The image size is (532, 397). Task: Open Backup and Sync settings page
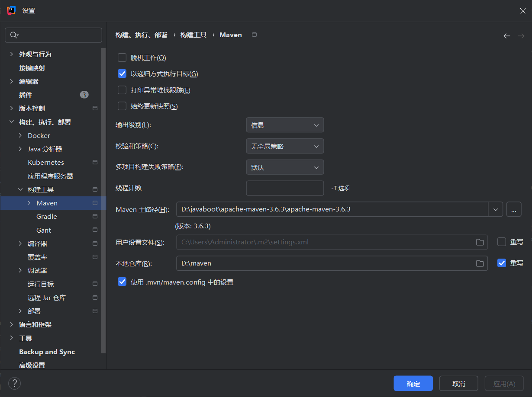[x=47, y=352]
